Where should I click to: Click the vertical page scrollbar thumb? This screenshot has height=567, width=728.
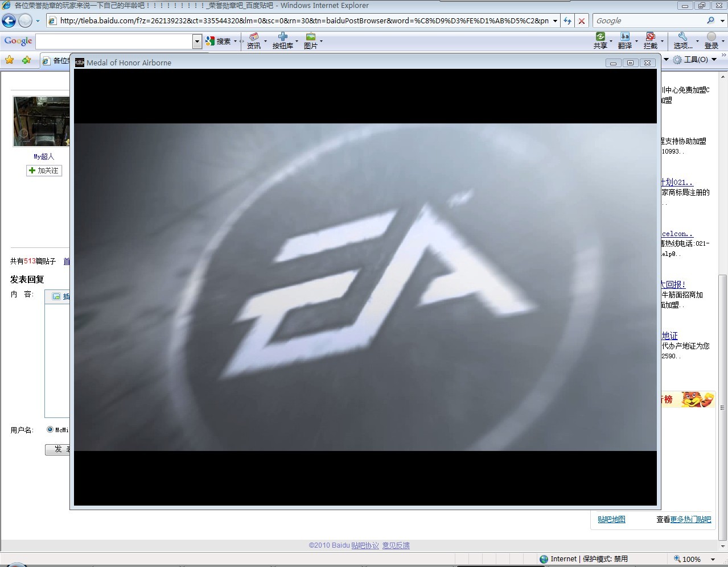[x=723, y=407]
